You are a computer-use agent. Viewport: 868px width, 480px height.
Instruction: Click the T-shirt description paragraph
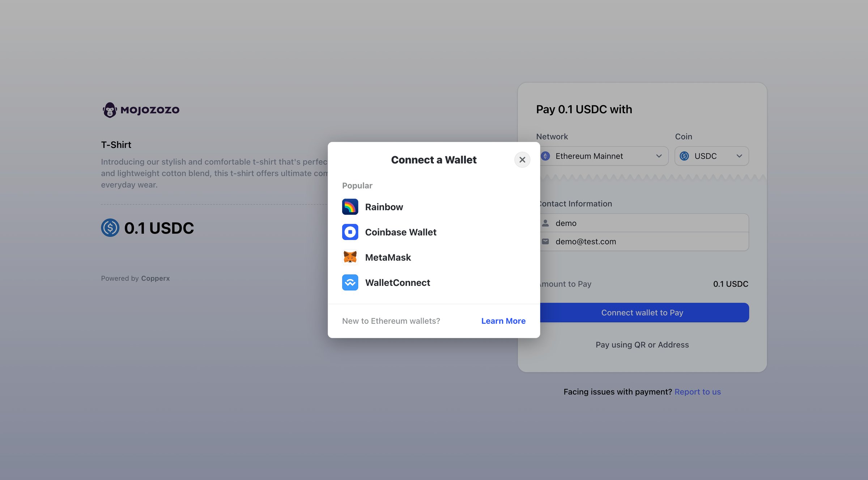214,173
